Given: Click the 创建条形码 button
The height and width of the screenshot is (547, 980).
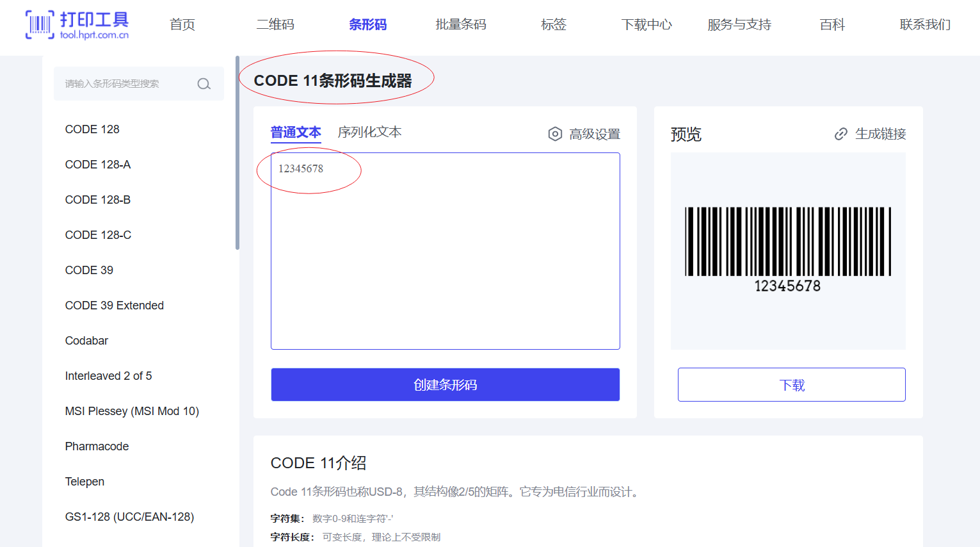Looking at the screenshot, I should pos(446,384).
